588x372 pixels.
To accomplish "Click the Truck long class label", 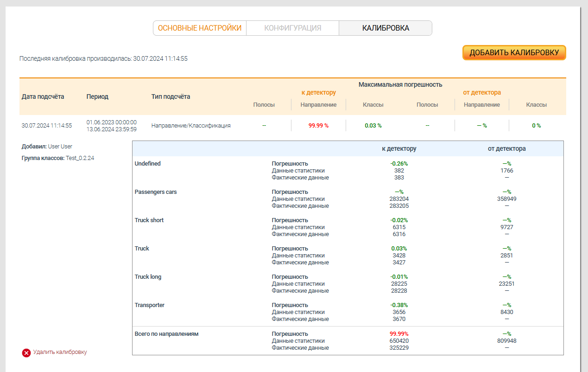I will click(148, 277).
